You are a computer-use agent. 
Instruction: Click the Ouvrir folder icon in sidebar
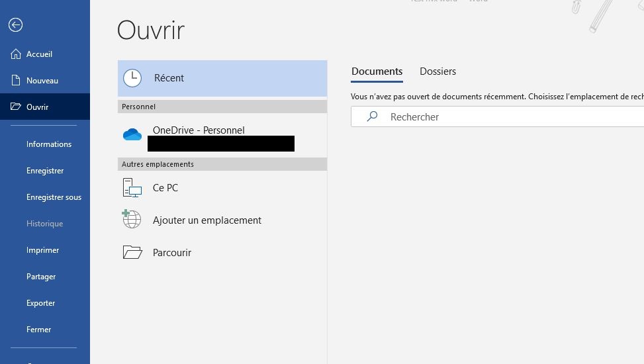coord(16,107)
